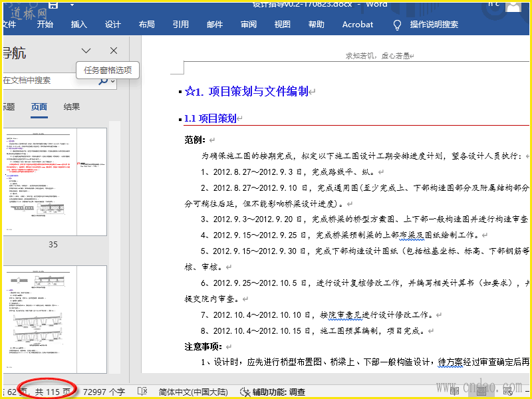Click line 4、2012.9.15~2012.9.25 完成桥梁预制梁

340,235
